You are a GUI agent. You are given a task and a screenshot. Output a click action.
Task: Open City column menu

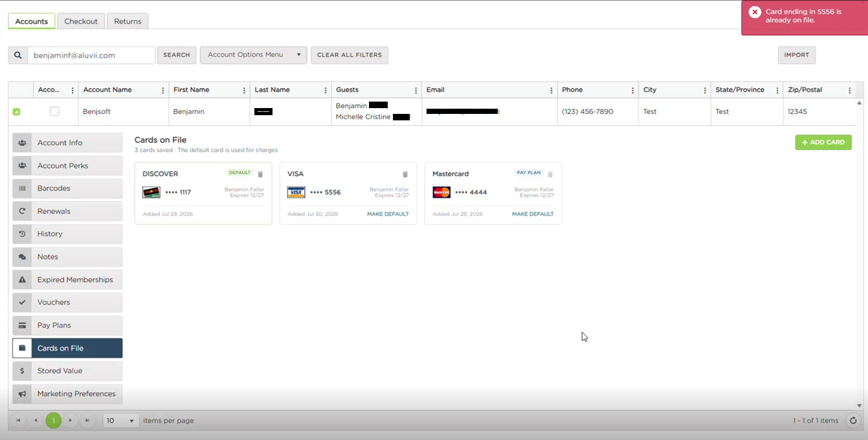click(705, 91)
